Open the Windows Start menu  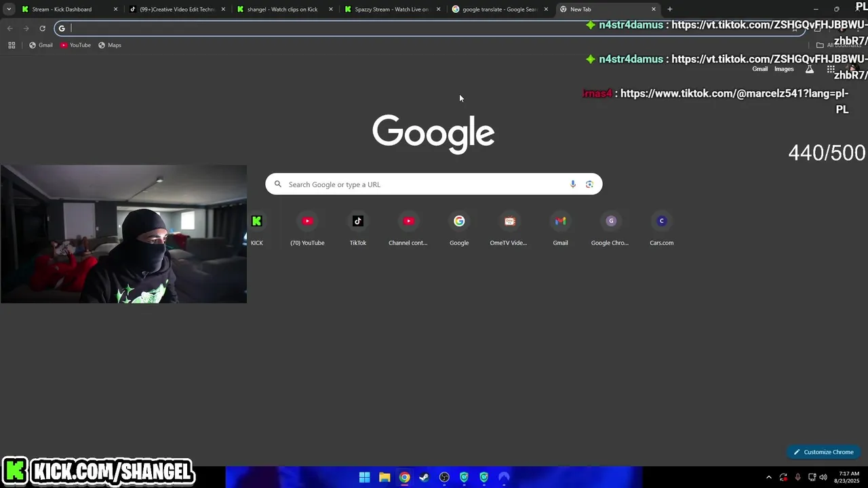[364, 477]
